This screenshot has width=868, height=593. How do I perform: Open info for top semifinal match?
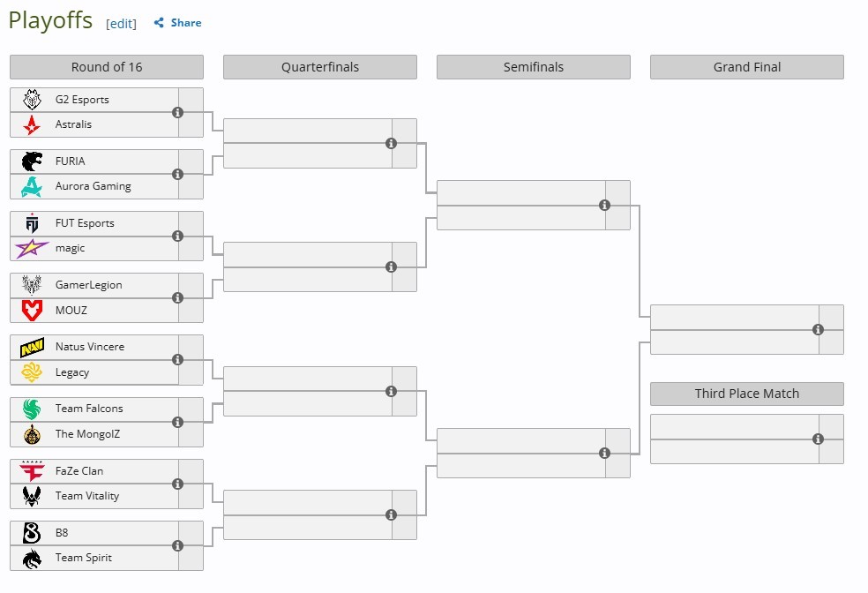tap(604, 205)
